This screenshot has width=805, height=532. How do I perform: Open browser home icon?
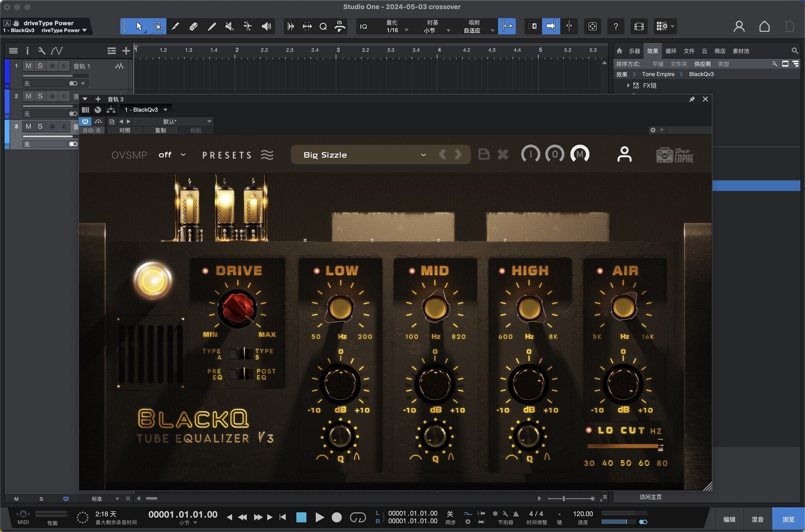tap(619, 51)
